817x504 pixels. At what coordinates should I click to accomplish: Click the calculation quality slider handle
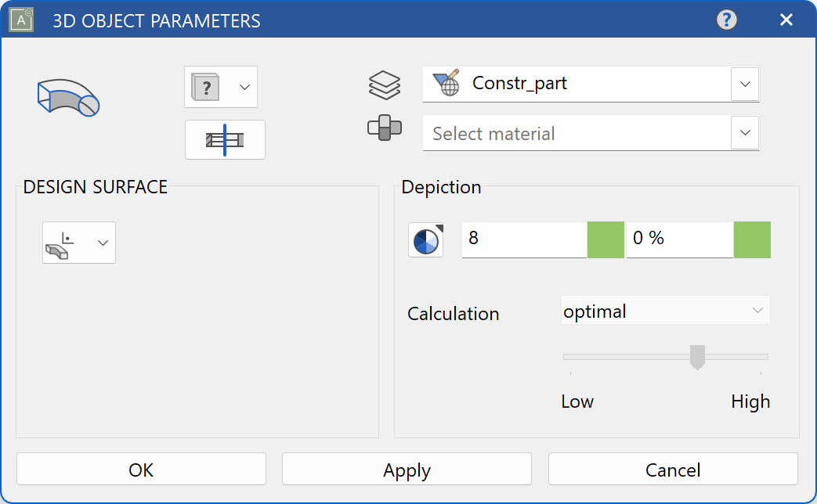pos(697,357)
